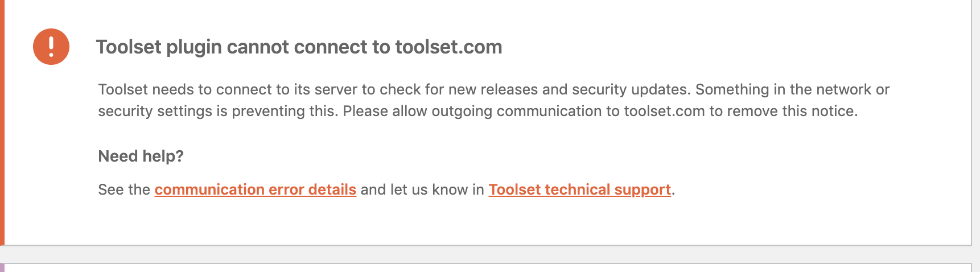Image resolution: width=980 pixels, height=272 pixels.
Task: Click the orange exclamation alert icon
Action: click(51, 47)
